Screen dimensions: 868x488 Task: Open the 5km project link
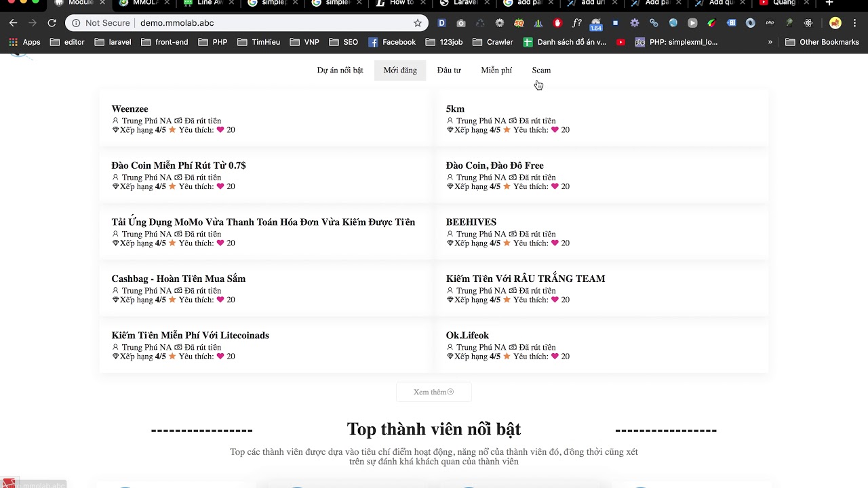coord(455,109)
